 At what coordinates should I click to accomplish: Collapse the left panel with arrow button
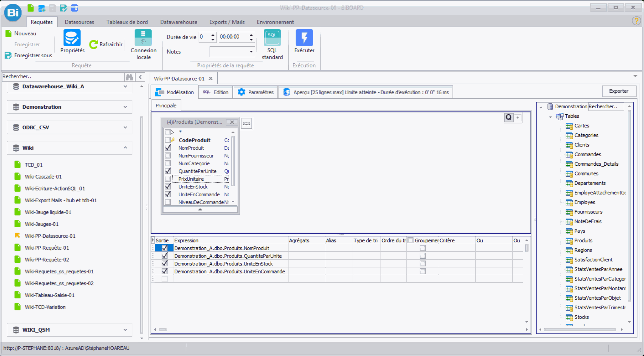pyautogui.click(x=140, y=77)
